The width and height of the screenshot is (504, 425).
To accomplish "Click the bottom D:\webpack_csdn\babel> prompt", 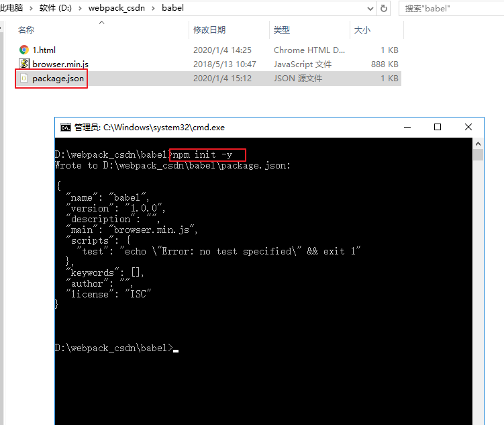I will tap(114, 348).
